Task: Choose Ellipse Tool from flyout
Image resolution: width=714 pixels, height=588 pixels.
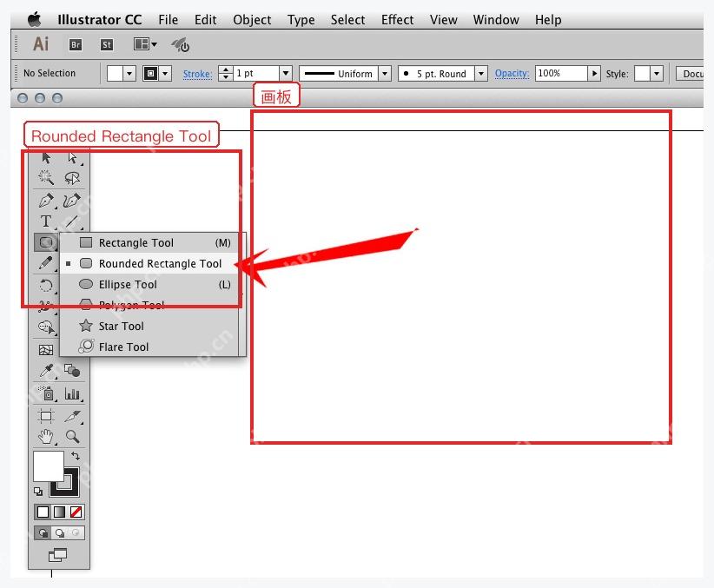Action: pyautogui.click(x=149, y=285)
